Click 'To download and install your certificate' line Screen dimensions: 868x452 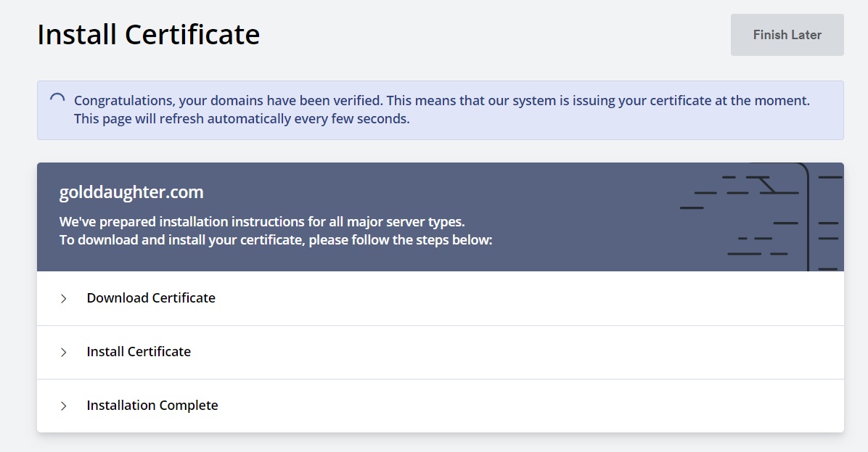(181, 239)
